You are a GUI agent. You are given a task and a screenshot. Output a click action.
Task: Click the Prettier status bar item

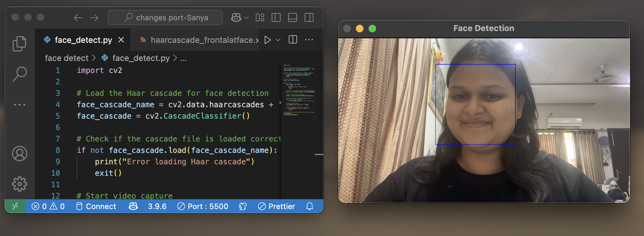pyautogui.click(x=276, y=206)
